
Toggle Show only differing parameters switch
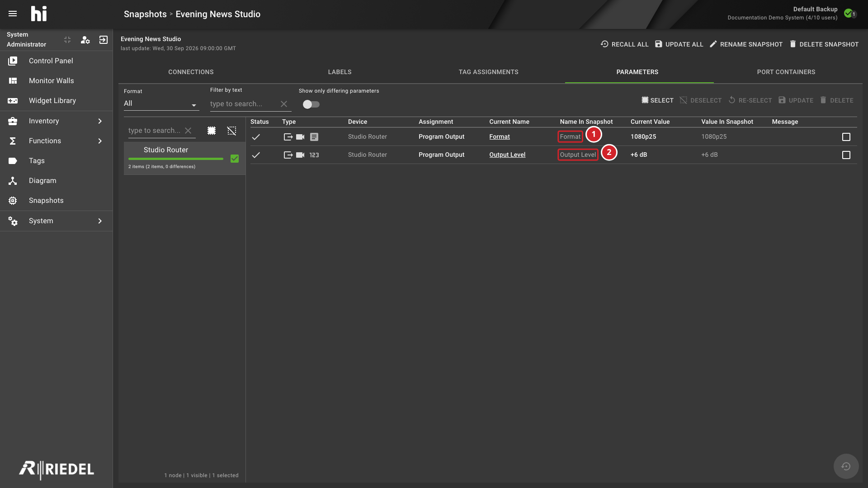(x=311, y=104)
